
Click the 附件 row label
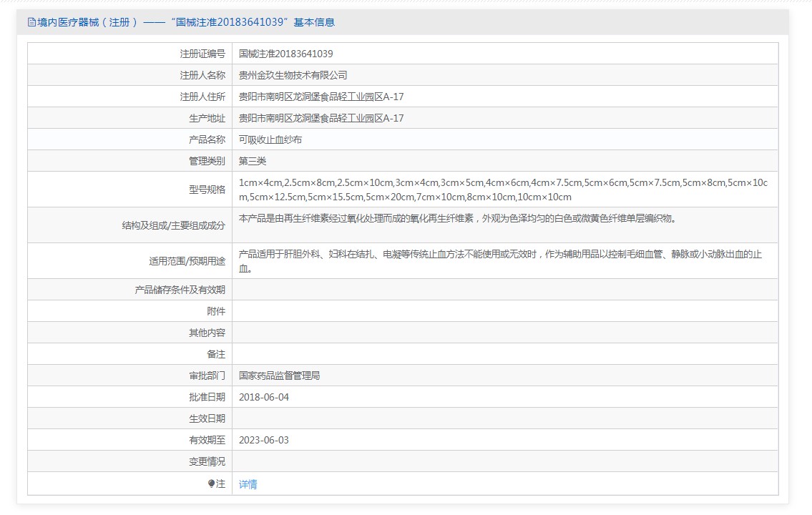(218, 310)
